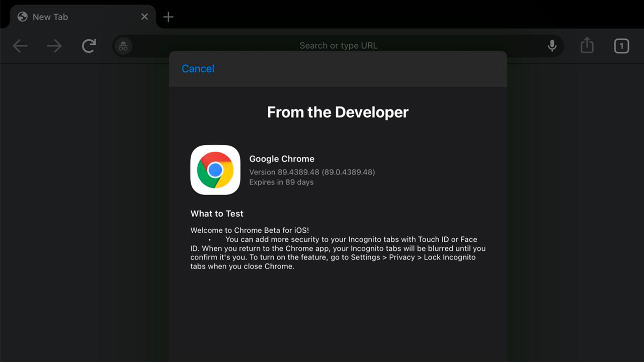
Task: Click the Version 89.4389.48 text
Action: [x=312, y=172]
